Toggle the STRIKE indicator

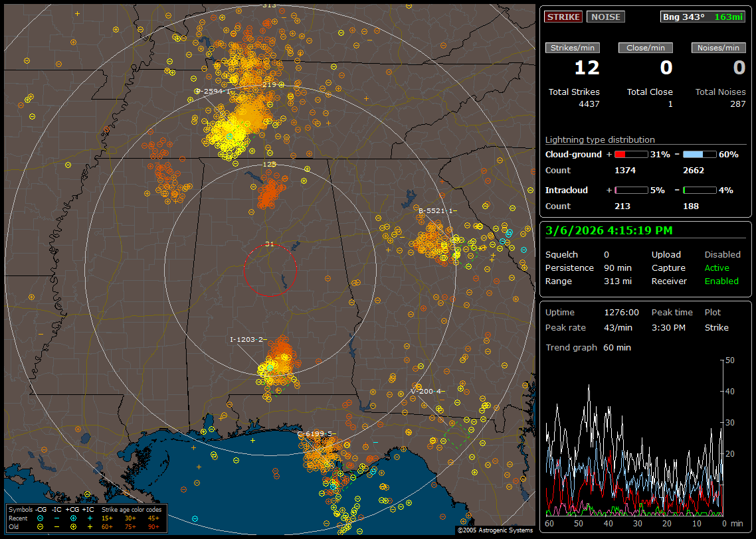563,17
